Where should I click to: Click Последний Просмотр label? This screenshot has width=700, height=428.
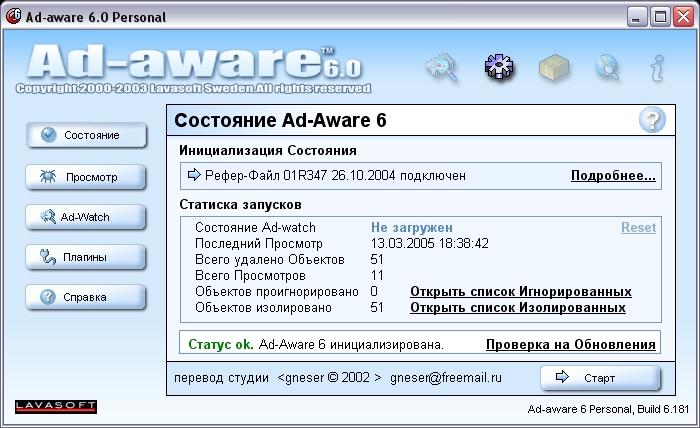coord(258,243)
